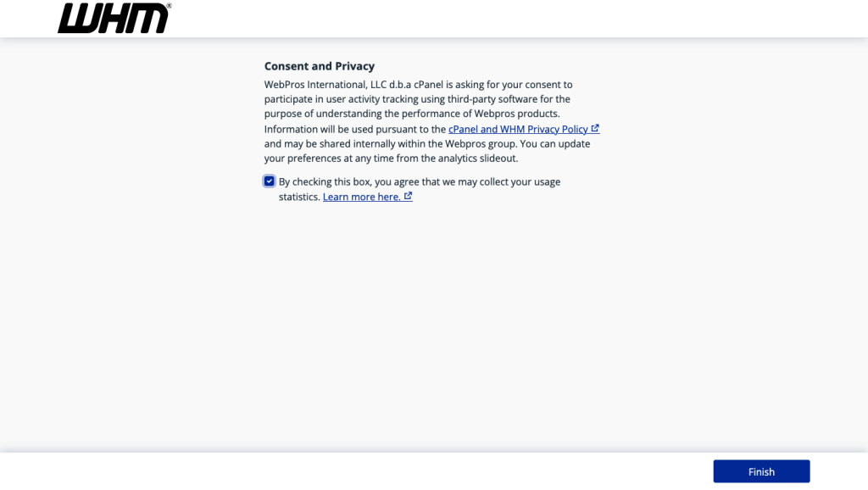
Task: Click "and may be shared internally" text line
Action: pos(426,143)
